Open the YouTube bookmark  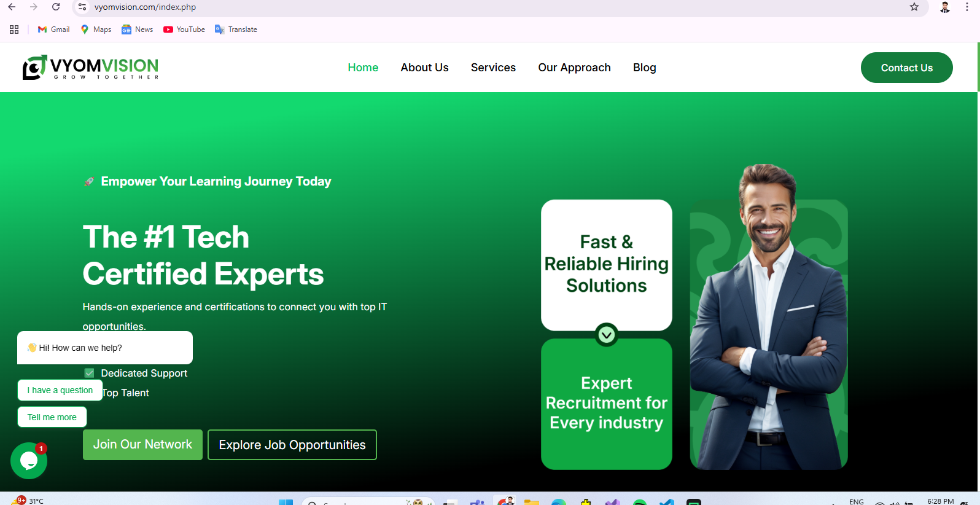click(184, 29)
